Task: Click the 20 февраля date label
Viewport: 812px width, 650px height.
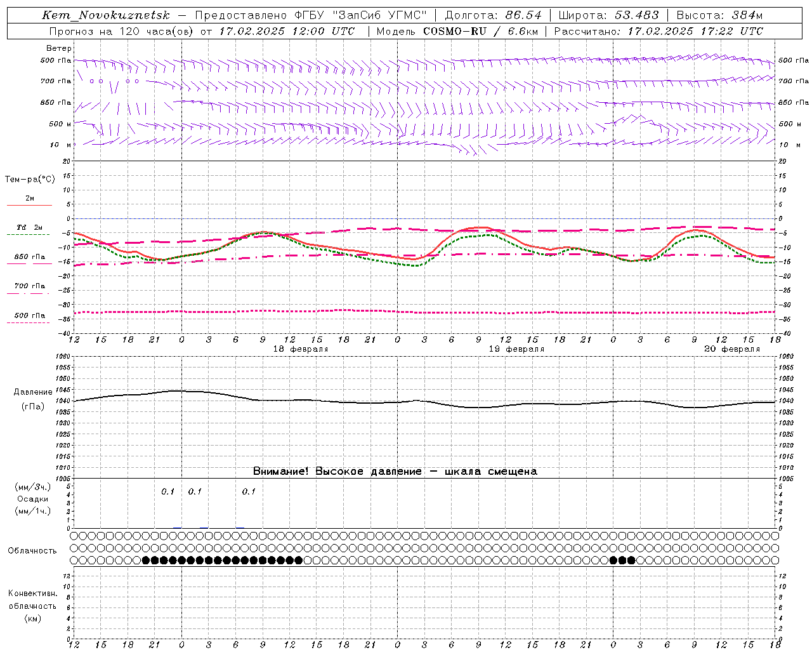Action: coord(732,349)
